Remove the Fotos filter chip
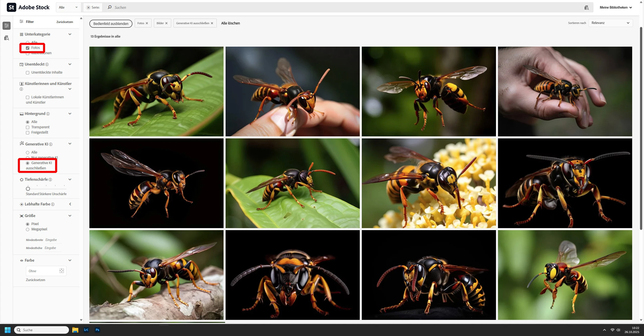Viewport: 644px width, 336px height. pyautogui.click(x=147, y=23)
